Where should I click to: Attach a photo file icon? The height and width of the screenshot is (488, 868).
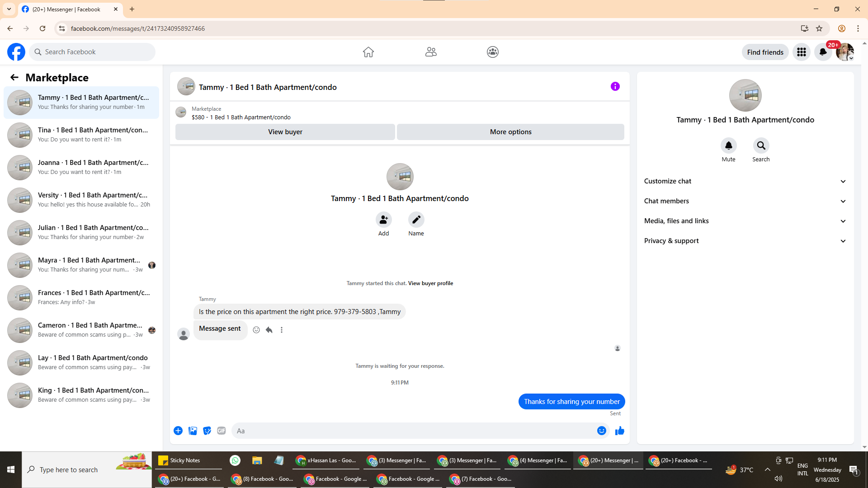(193, 431)
